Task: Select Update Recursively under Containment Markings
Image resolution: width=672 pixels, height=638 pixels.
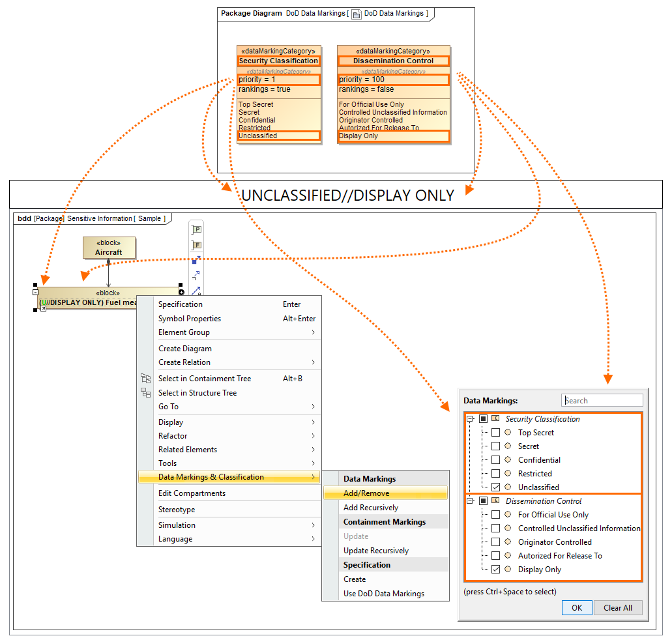Action: click(385, 551)
